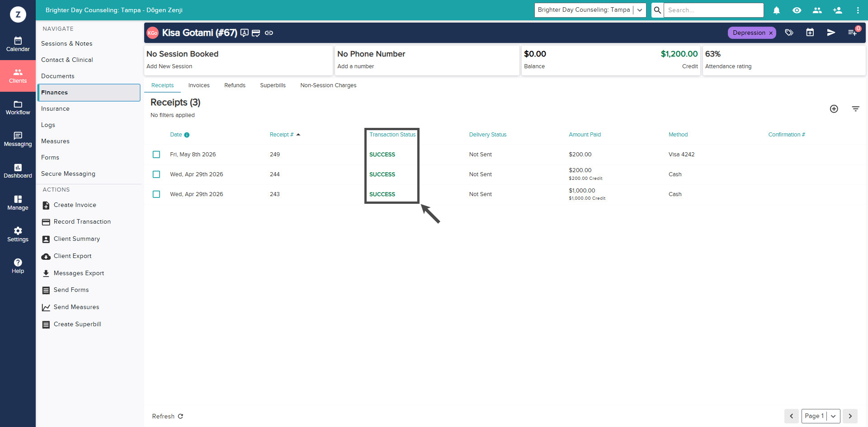Select the checkbox for receipt 243
Screen dimensions: 868x427
coord(156,194)
